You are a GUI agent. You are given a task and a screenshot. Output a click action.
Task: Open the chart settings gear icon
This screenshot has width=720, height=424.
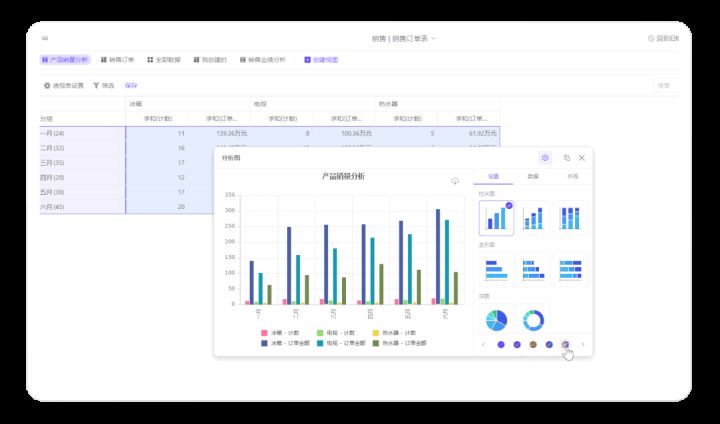545,158
